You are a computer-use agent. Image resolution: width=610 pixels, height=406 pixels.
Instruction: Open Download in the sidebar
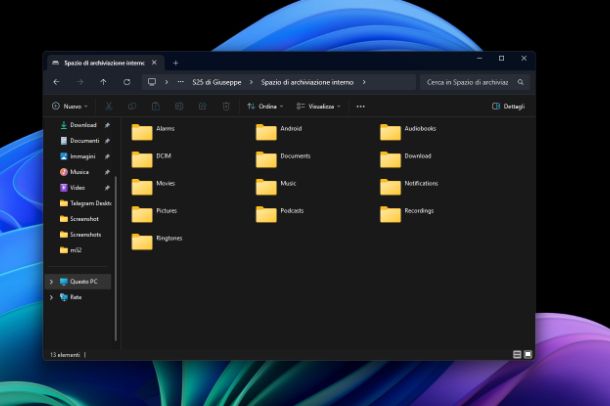(x=83, y=125)
